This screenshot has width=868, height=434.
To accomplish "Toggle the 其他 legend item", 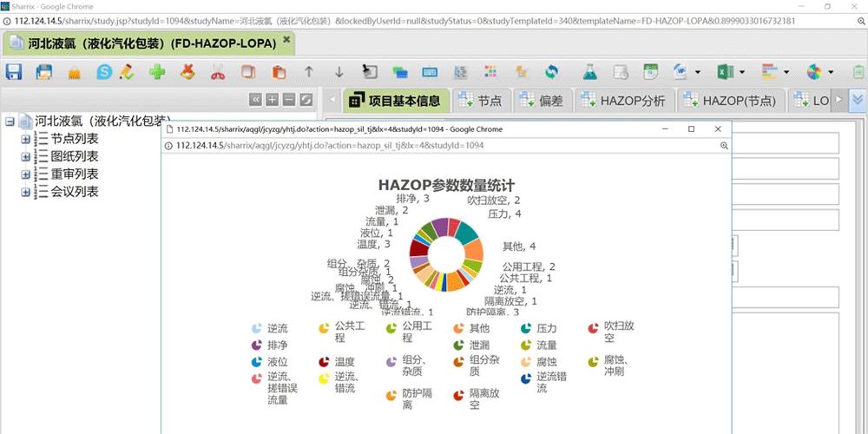I will click(471, 328).
